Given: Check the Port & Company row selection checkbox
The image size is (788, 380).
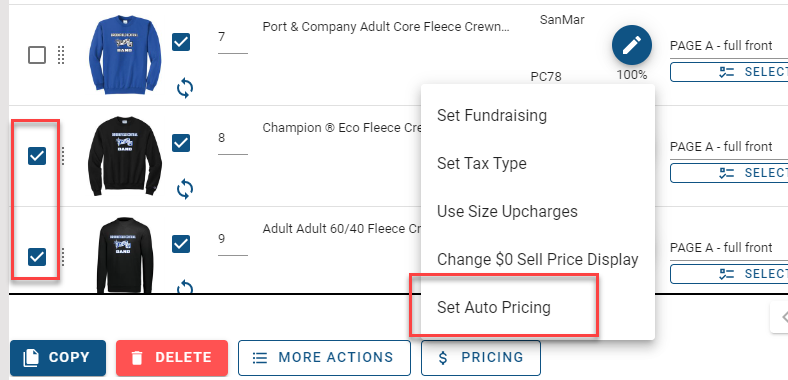Looking at the screenshot, I should pos(37,55).
